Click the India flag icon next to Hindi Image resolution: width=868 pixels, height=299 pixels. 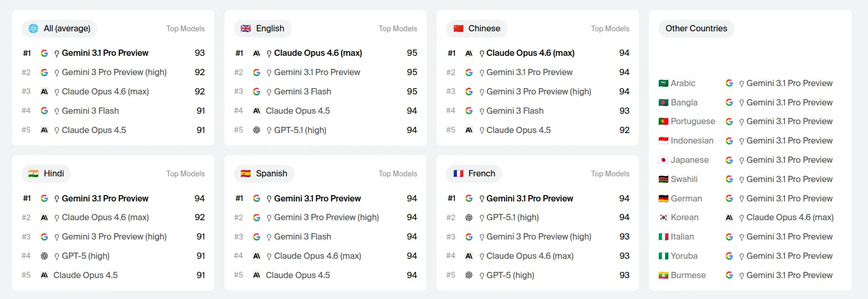(x=33, y=173)
